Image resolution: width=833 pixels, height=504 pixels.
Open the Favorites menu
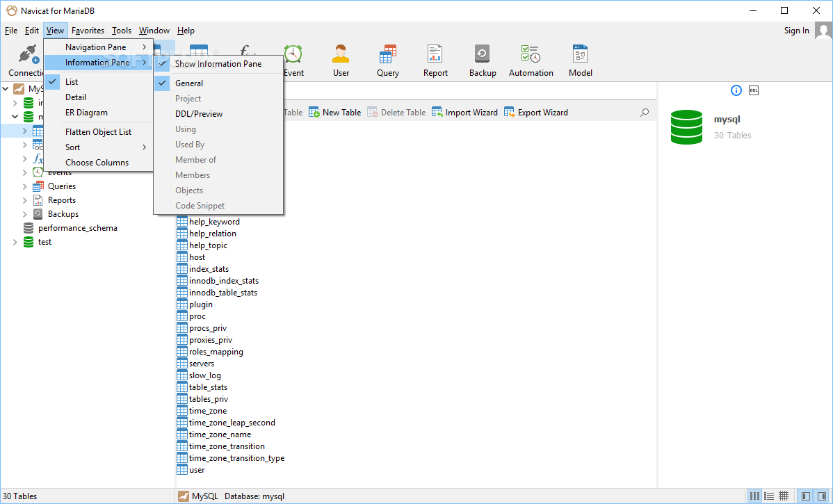point(88,31)
